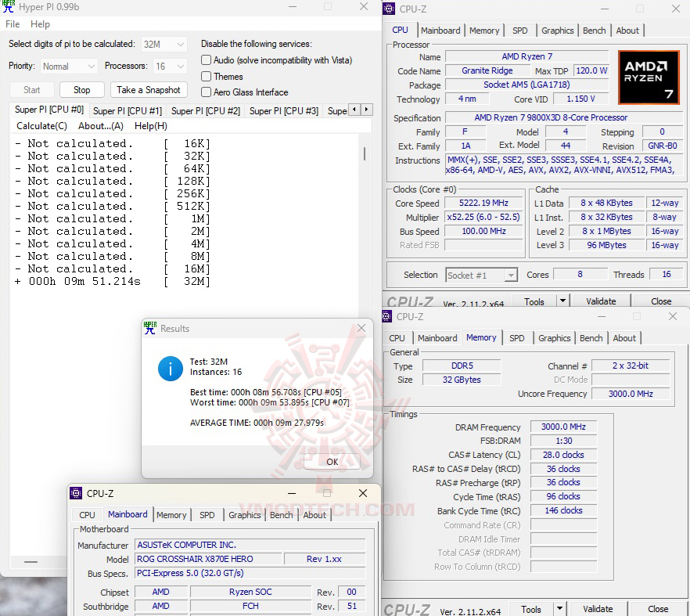Click the Stop button in Hyper PI
The width and height of the screenshot is (690, 616).
click(x=82, y=90)
